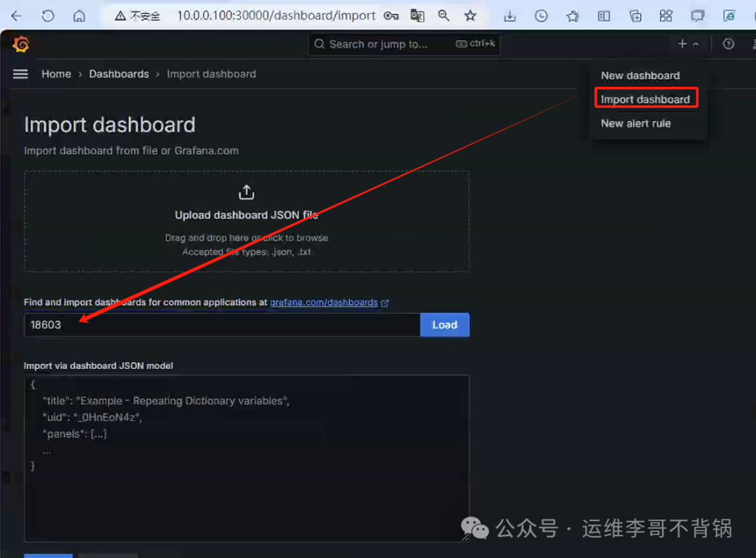Screen dimensions: 756x558
Task: Open the zoom magnifier icon in address bar
Action: click(444, 16)
